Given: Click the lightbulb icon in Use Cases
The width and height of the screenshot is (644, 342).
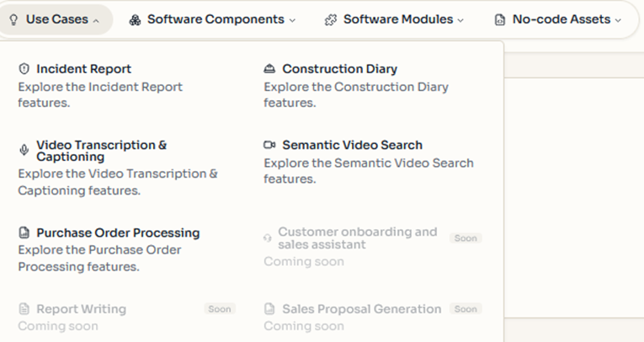Looking at the screenshot, I should click(13, 19).
